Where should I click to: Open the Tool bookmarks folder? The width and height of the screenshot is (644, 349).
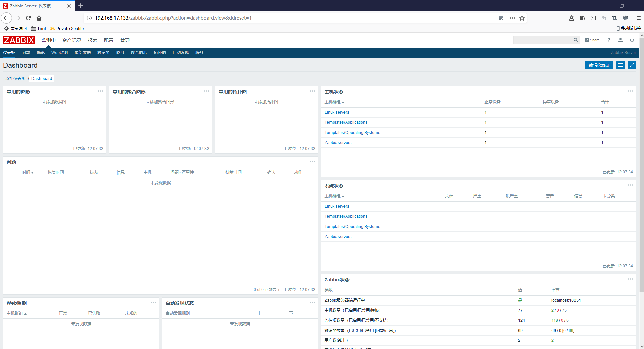point(38,29)
